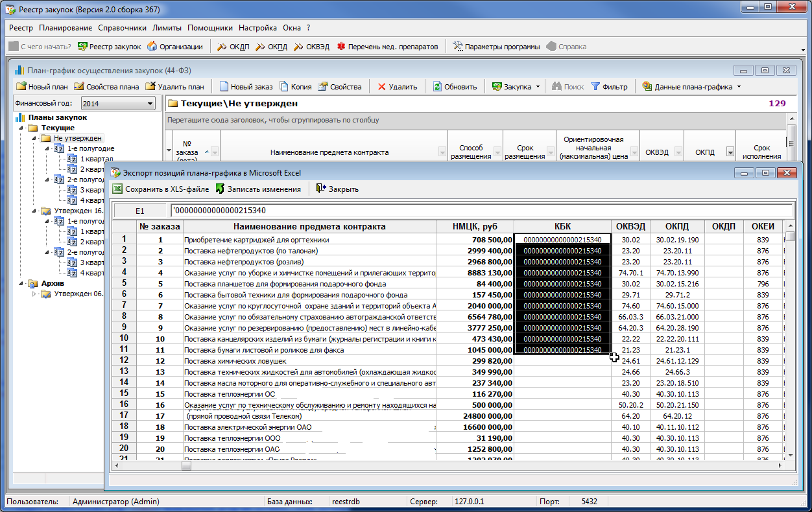Click Записать изменения
Viewport: 812px width, 512px height.
pyautogui.click(x=258, y=189)
